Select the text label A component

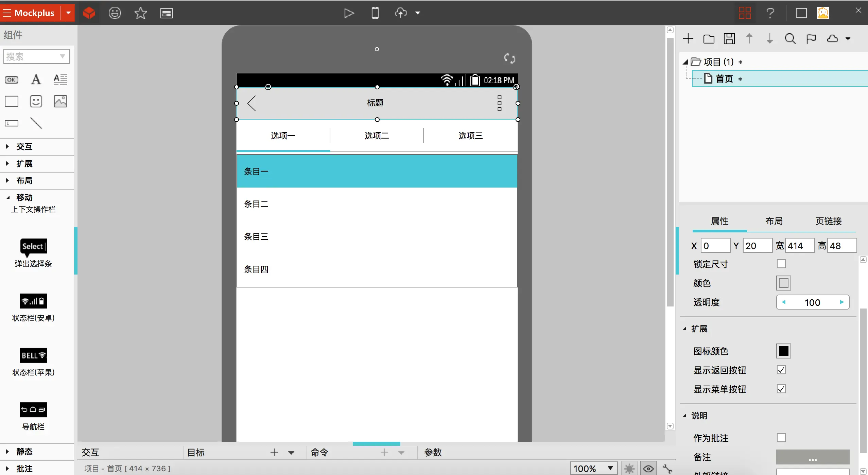[x=36, y=80]
